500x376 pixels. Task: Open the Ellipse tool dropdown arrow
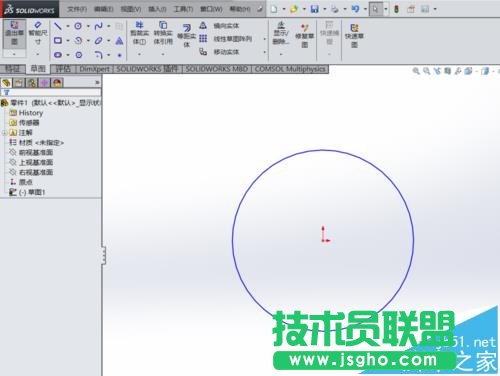click(109, 41)
